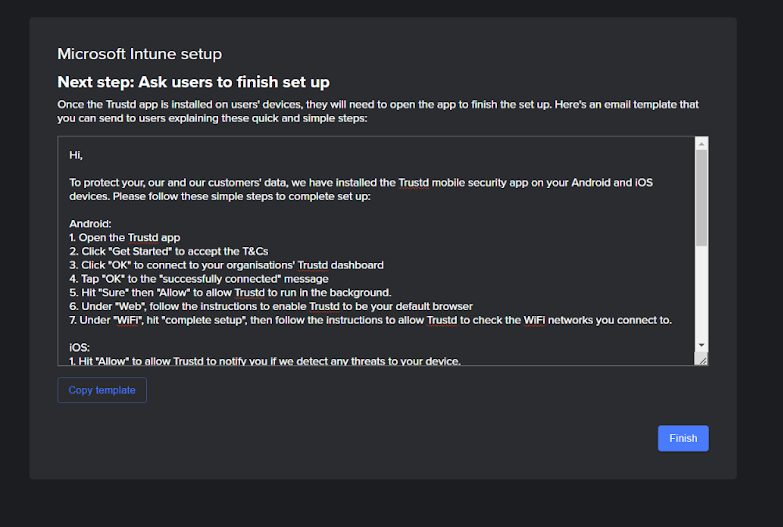The height and width of the screenshot is (527, 783).
Task: Click the "Get Started" T&Cs step line
Action: click(x=169, y=251)
